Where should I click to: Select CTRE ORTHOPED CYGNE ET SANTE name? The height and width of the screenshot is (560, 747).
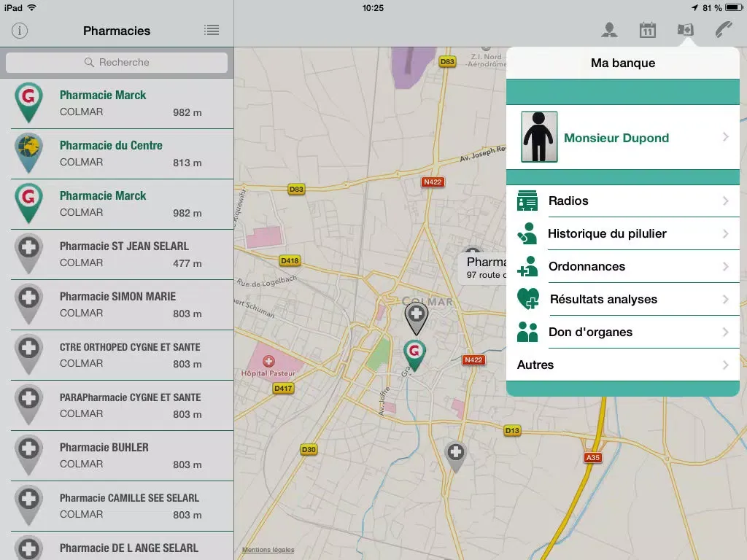(x=130, y=347)
